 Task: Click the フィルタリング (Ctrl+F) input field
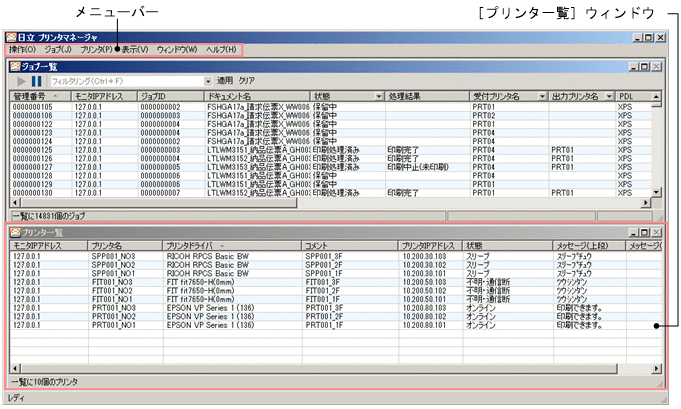(x=127, y=81)
